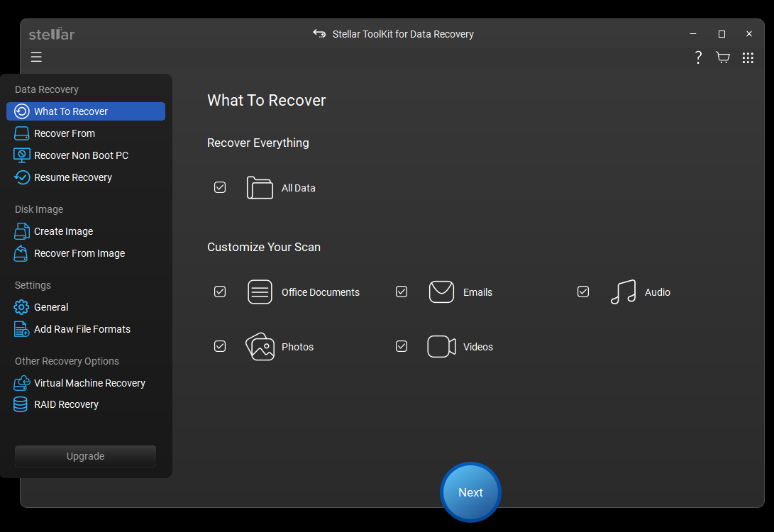This screenshot has height=532, width=774.
Task: Click the Resume Recovery icon
Action: click(22, 177)
